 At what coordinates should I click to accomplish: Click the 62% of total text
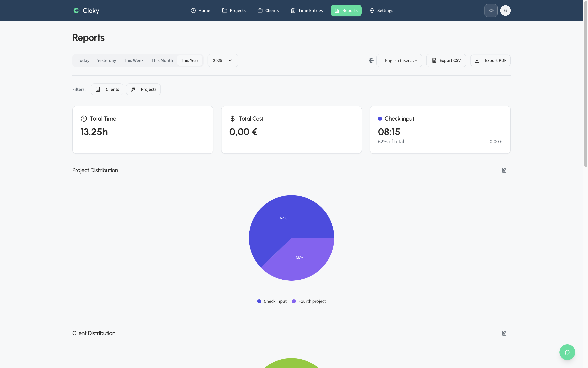pyautogui.click(x=391, y=142)
